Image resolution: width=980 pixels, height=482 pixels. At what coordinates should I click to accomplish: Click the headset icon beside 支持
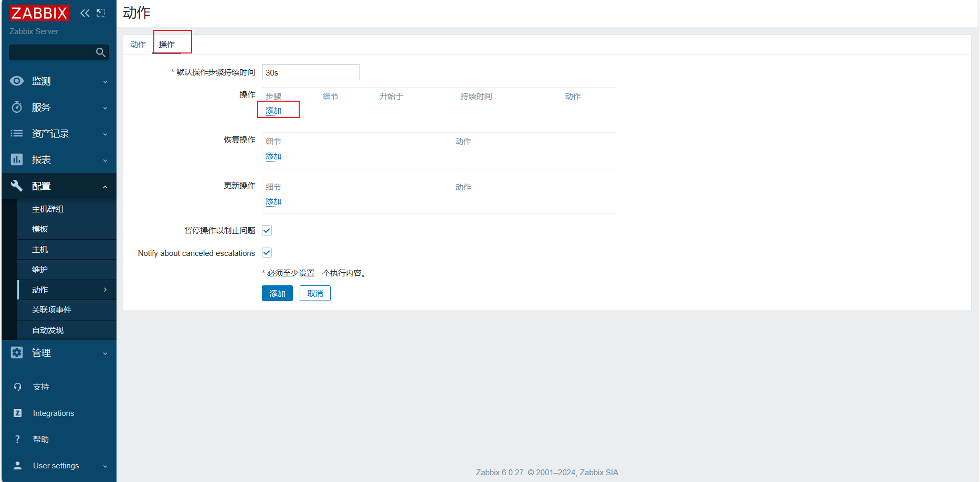[17, 387]
